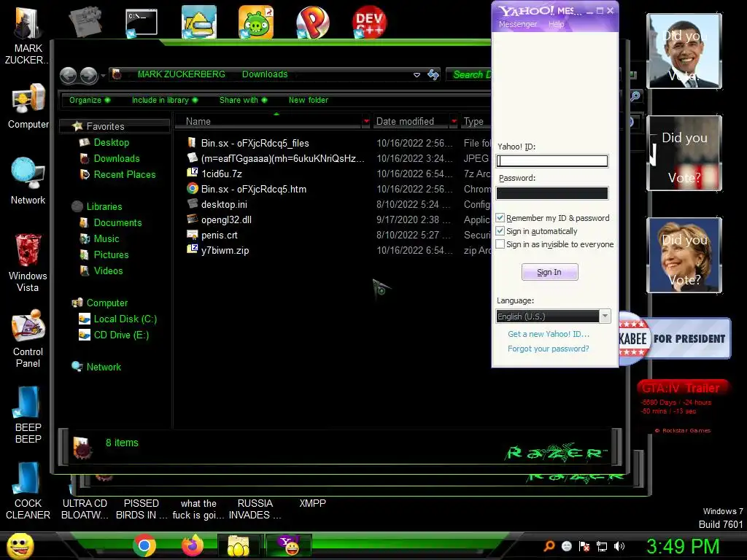Click Get a new Yahoo! ID link
This screenshot has height=560, width=747.
(x=549, y=334)
